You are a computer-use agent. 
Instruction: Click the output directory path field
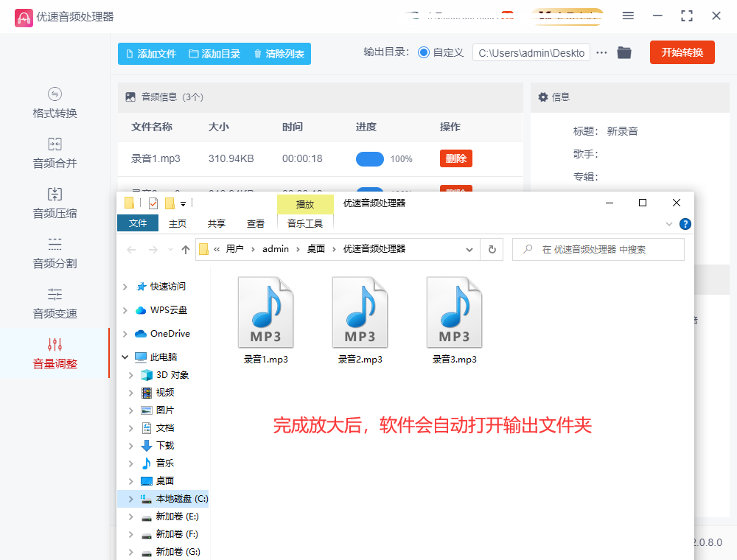[531, 53]
